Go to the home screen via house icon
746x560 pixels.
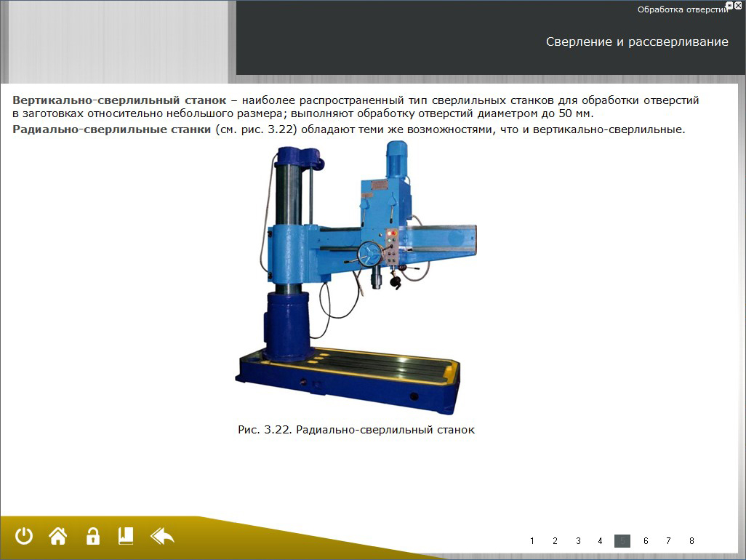coord(57,537)
